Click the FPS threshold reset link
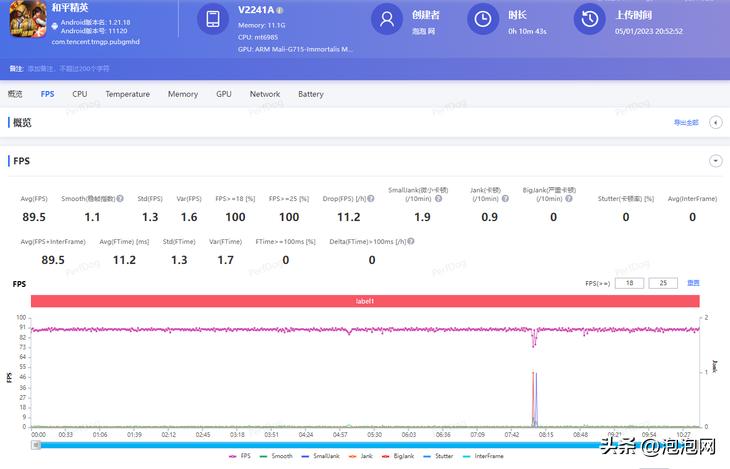730x469 pixels. coord(693,283)
